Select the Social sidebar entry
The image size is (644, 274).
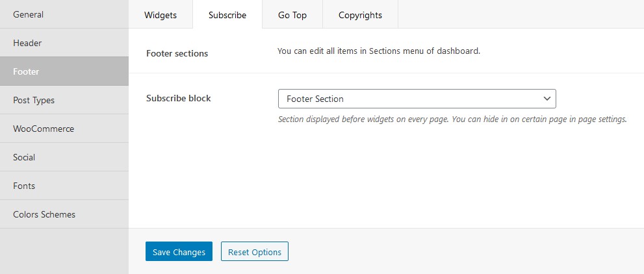(x=64, y=157)
